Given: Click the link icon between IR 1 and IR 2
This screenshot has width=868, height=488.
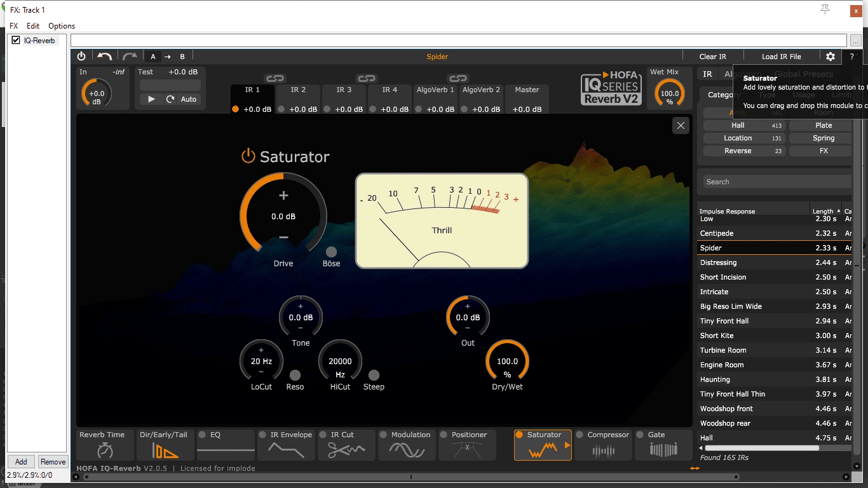Looking at the screenshot, I should [x=275, y=78].
